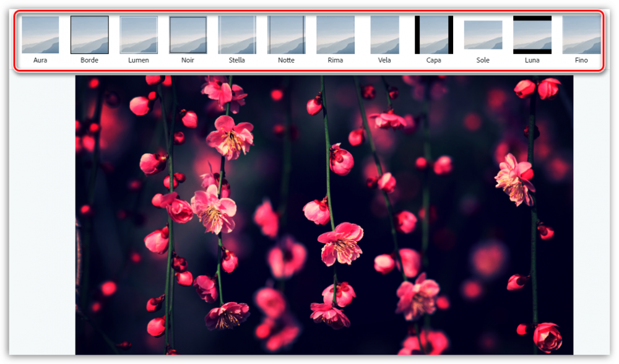Click the 'Rima' text label
619x364 pixels.
[335, 61]
